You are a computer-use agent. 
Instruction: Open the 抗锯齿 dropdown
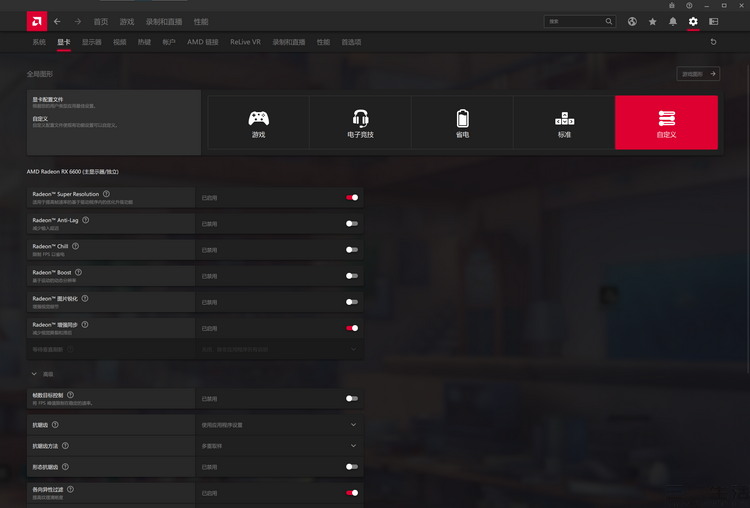279,425
